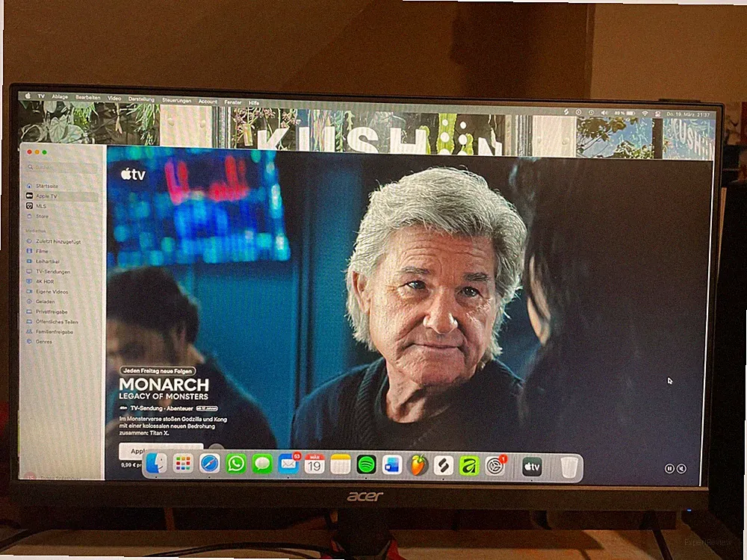The width and height of the screenshot is (747, 560).
Task: Open Messages from the Dock
Action: click(262, 464)
